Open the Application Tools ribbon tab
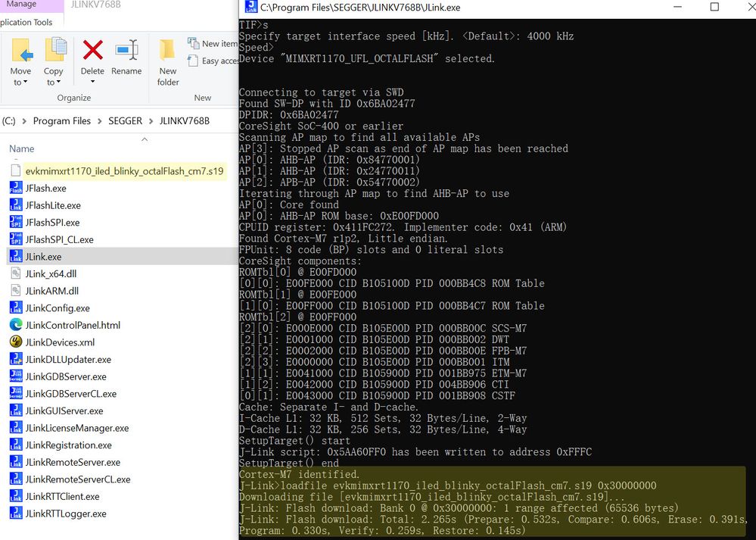Screen dimensions: 756x540 click(26, 22)
